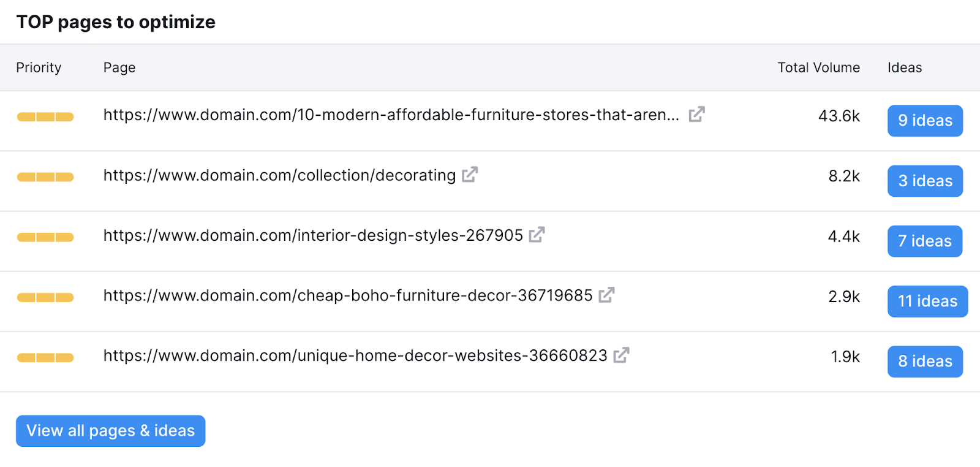
Task: Click the TOP pages to optimize heading
Action: pos(116,22)
